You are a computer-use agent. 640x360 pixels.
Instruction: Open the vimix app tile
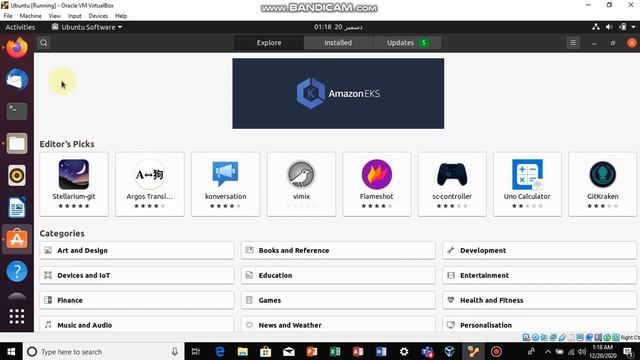tap(301, 184)
